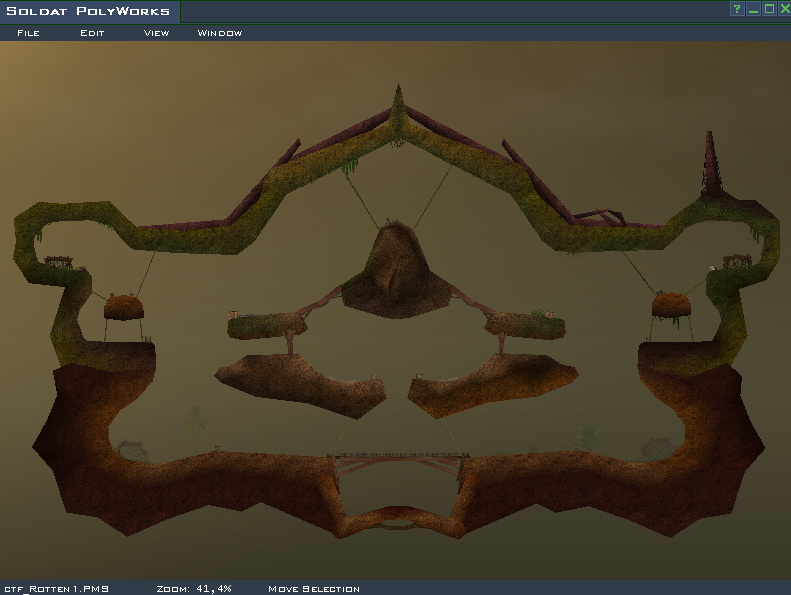Select the small hanging platform on left
Viewport: 791px width, 595px height.
[124, 306]
